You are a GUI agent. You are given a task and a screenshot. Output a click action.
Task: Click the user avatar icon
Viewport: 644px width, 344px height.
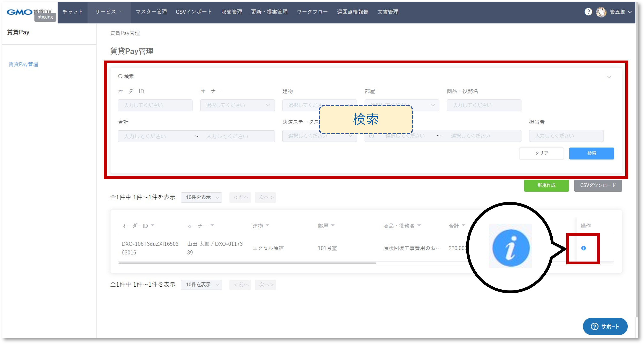(601, 12)
